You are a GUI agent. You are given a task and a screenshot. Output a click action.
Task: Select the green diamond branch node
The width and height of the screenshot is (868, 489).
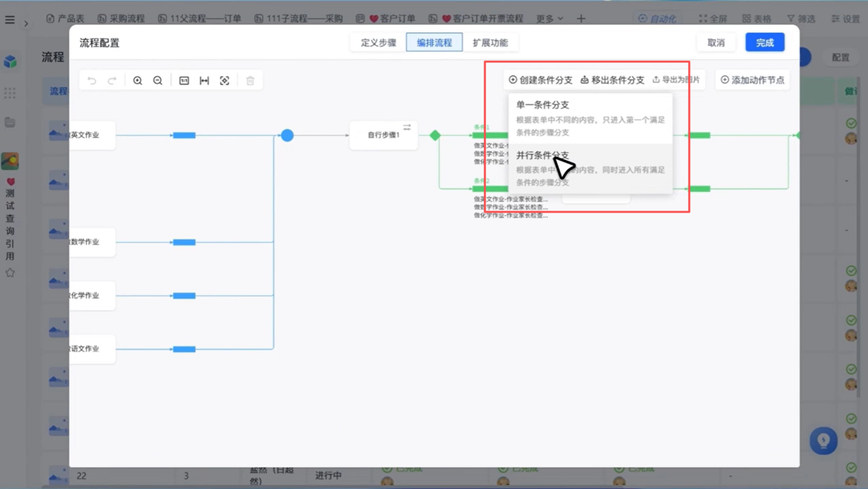tap(435, 135)
